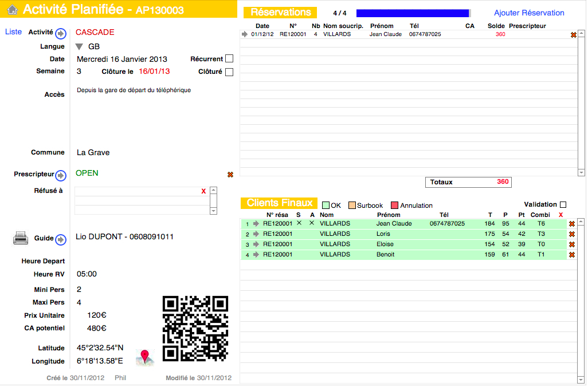Click the Prix Unitaire value 120€
This screenshot has height=387, width=588.
[x=97, y=315]
